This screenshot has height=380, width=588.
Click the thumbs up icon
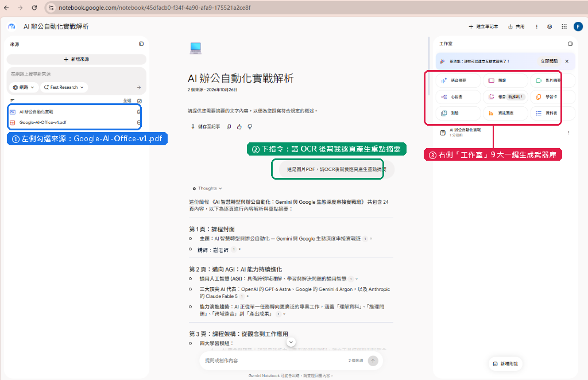(x=239, y=127)
